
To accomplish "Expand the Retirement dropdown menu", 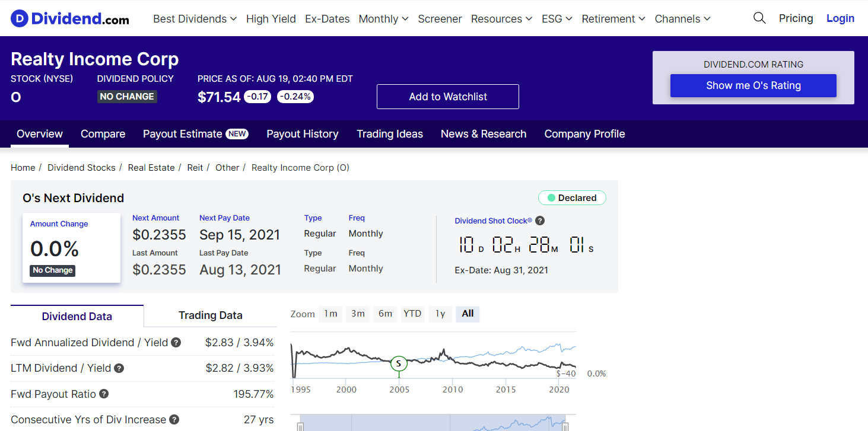I will click(613, 19).
